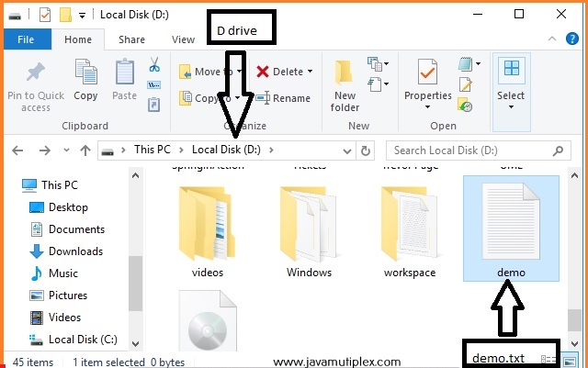The height and width of the screenshot is (368, 588).
Task: Click the quick access New folder icon
Action: (65, 15)
